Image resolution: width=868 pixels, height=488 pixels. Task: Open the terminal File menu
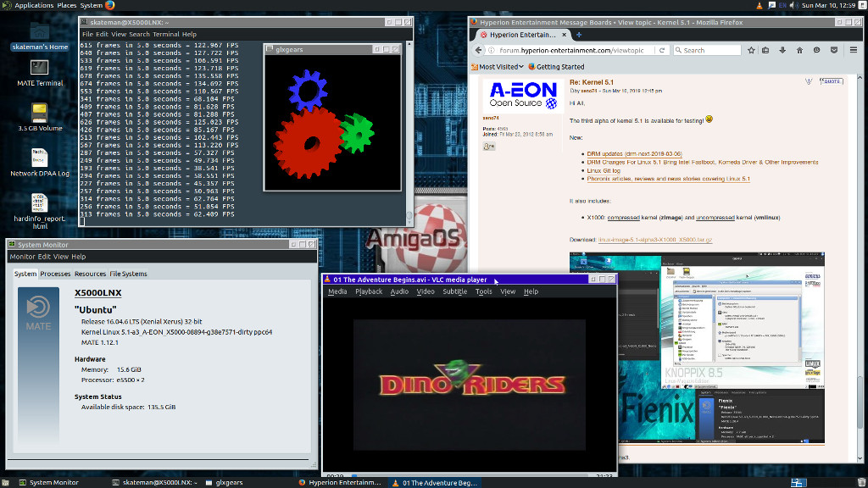(x=87, y=34)
